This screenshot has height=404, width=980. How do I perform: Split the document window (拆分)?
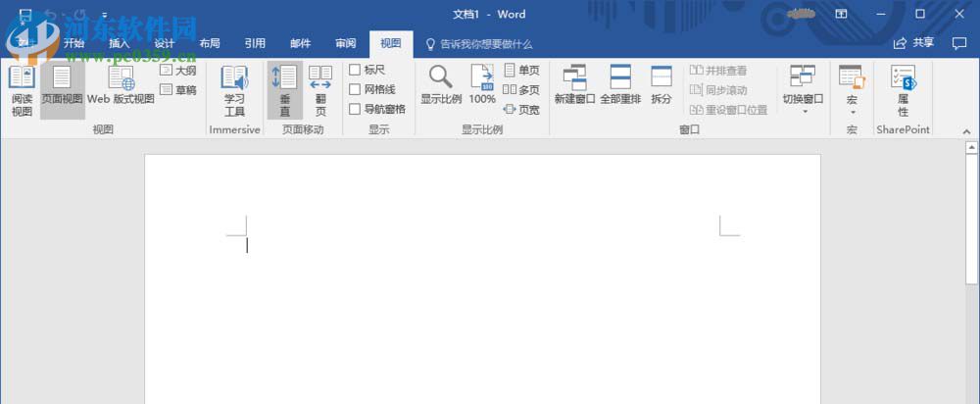(x=661, y=85)
